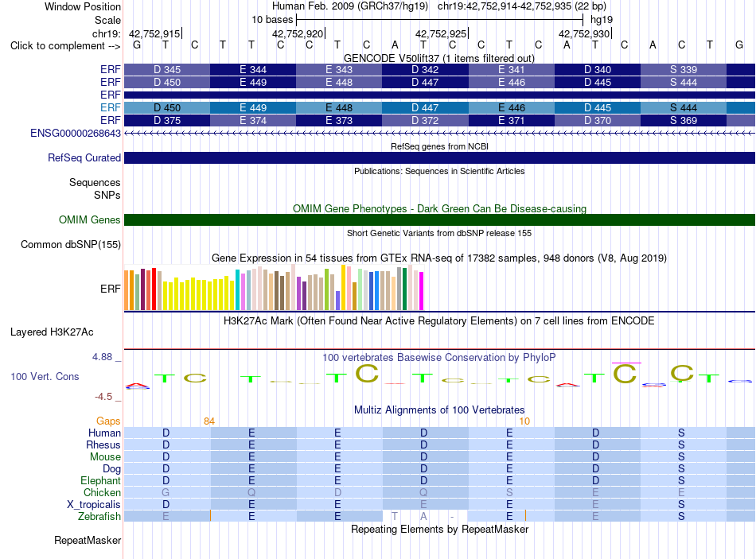Open 'Repeating Elements by RepeatMasker' title
Screen dimensions: 756x559
coord(439,529)
